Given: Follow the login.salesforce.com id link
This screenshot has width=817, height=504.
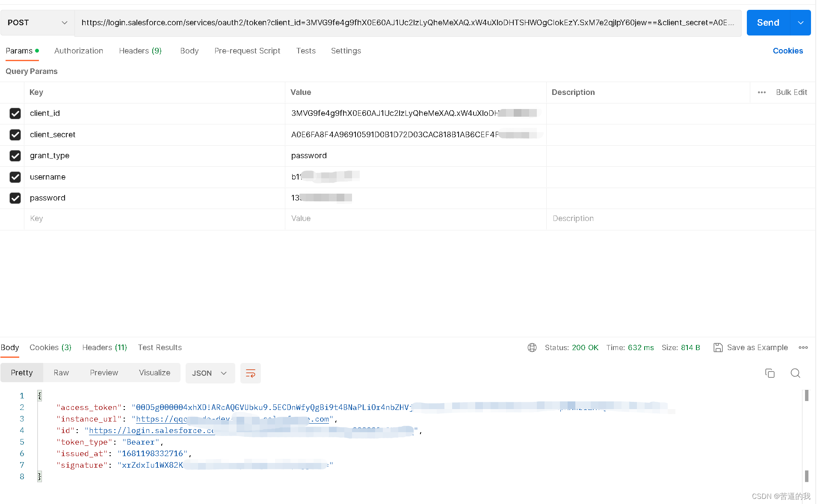Looking at the screenshot, I should [151, 430].
